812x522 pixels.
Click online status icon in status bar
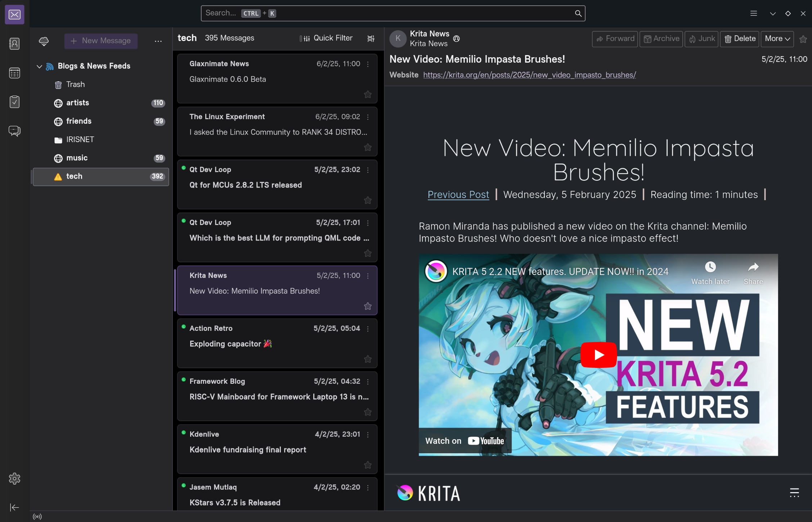click(x=37, y=517)
